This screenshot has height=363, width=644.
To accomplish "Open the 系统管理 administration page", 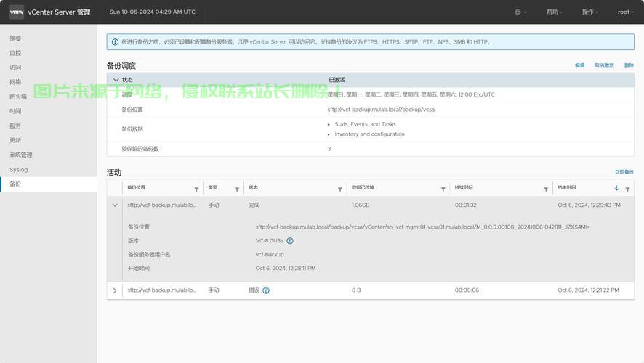I will pos(21,155).
